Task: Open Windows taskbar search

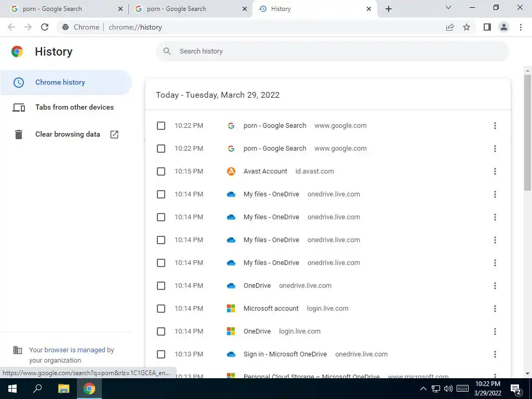Action: pyautogui.click(x=37, y=389)
